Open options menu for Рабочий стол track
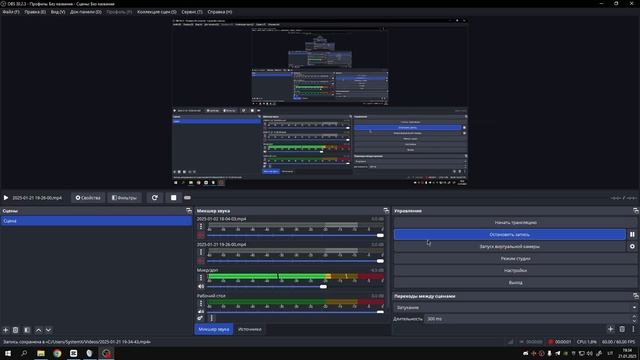Viewport: 640px width, 360px height. tap(200, 303)
